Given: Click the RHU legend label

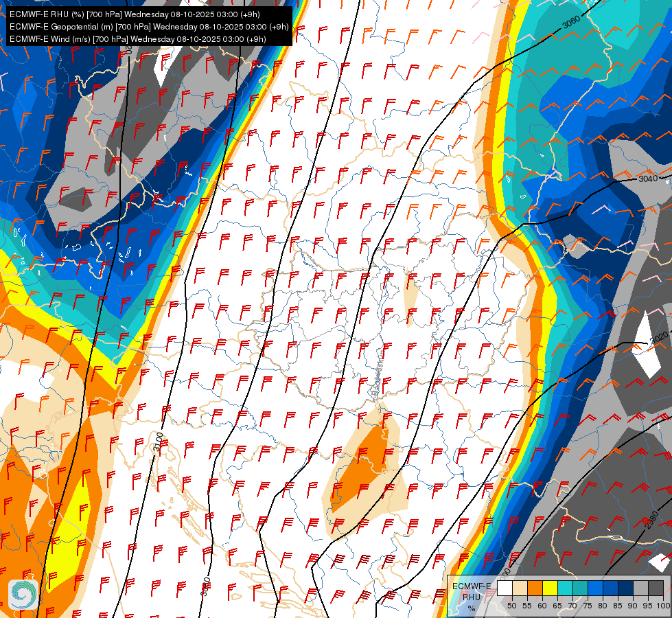Looking at the screenshot, I should coord(472,597).
